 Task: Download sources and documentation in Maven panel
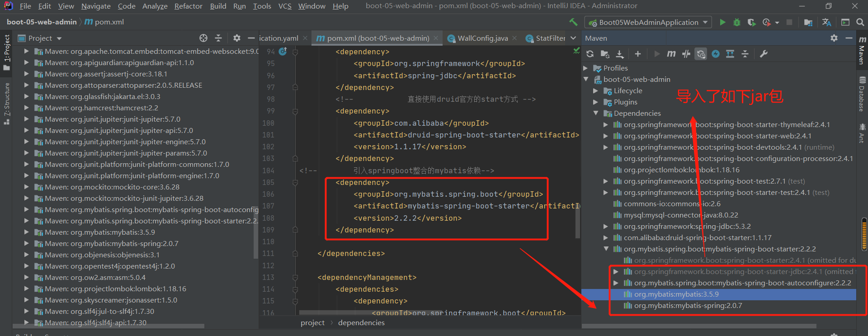coord(620,54)
